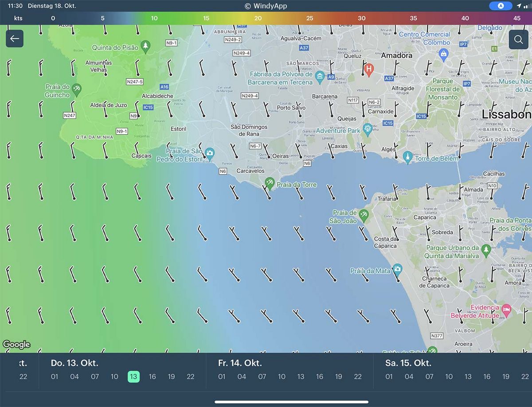Viewport: 532px width, 407px height.
Task: Tap the São Domingos de Rana label
Action: click(x=249, y=130)
